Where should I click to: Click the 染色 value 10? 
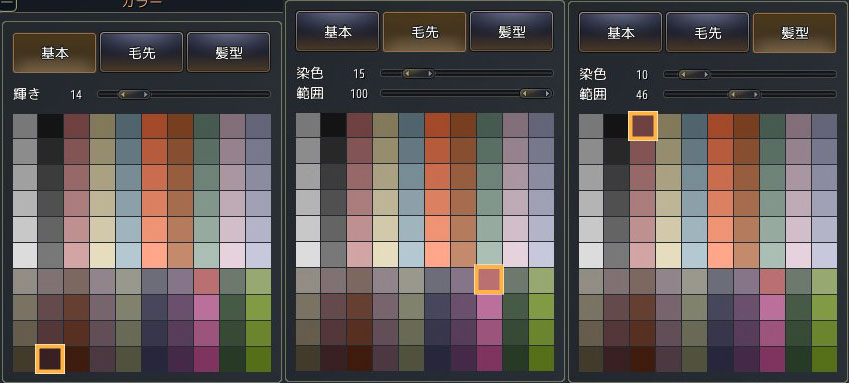point(642,74)
